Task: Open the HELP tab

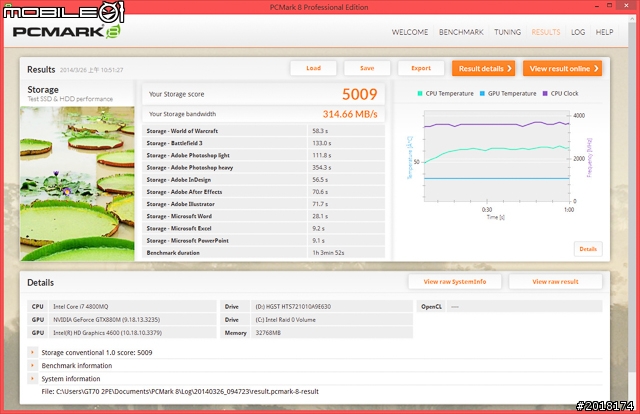Action: click(x=604, y=32)
